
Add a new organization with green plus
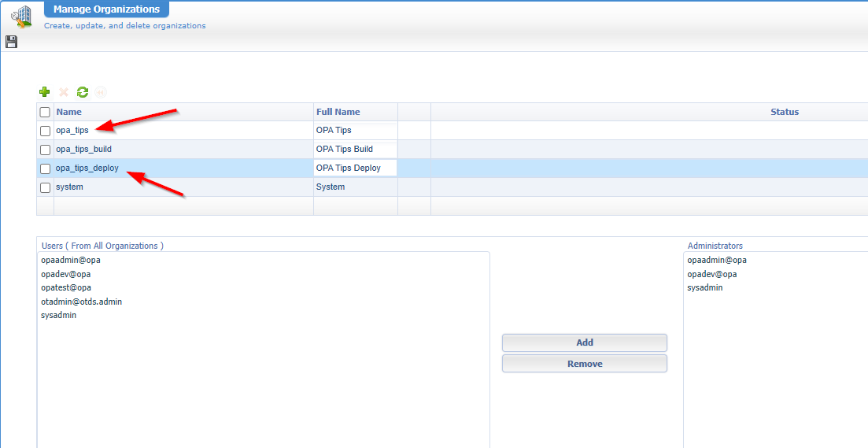tap(45, 92)
